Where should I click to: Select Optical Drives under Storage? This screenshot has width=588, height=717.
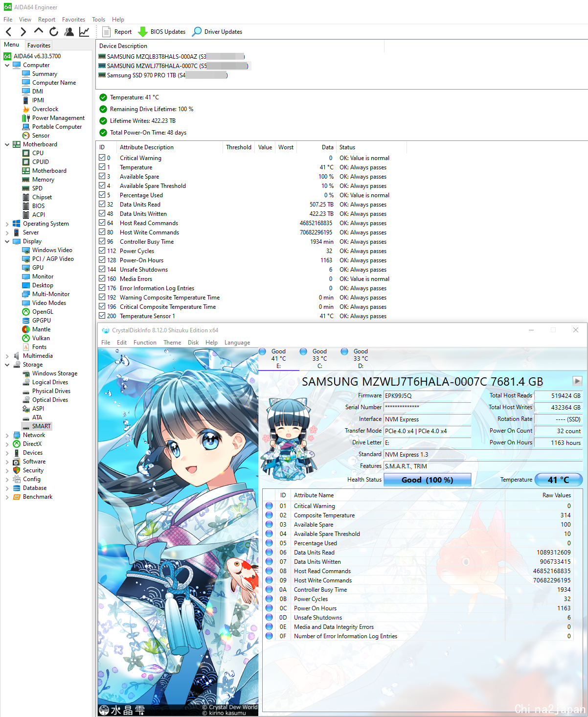pyautogui.click(x=45, y=400)
